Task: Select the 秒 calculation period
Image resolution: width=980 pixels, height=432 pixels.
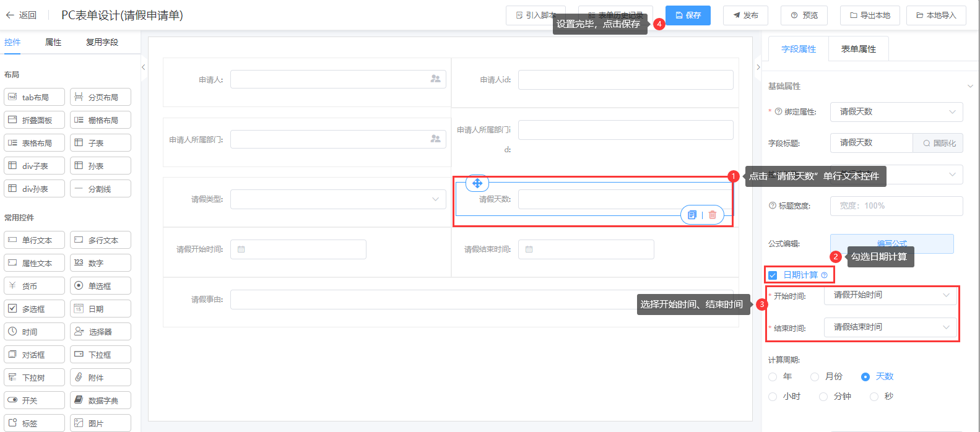Action: tap(874, 397)
